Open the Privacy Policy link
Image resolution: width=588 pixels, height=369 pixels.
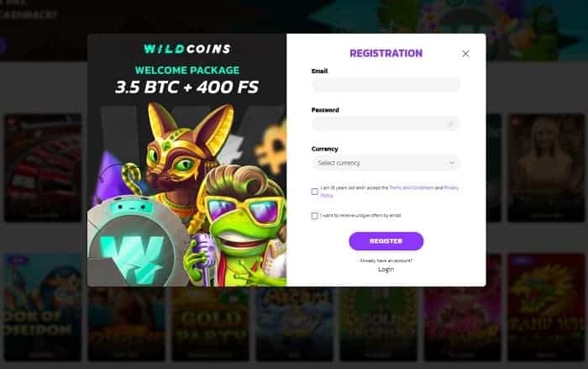pyautogui.click(x=390, y=192)
